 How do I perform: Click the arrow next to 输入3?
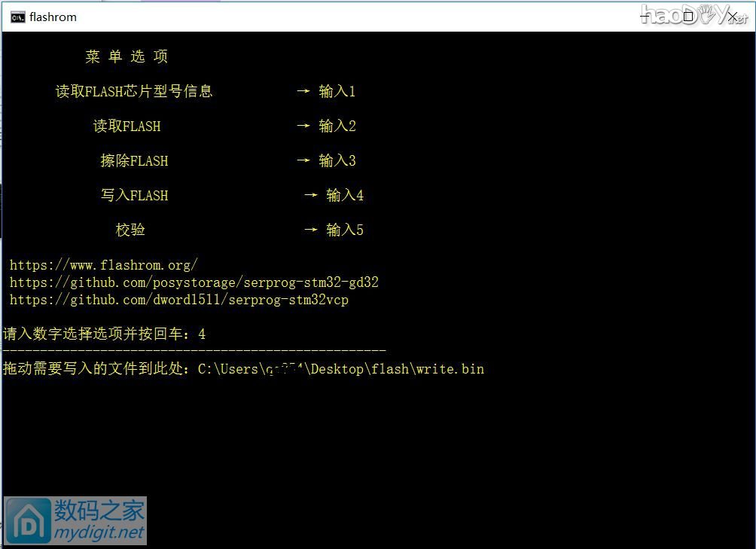303,160
